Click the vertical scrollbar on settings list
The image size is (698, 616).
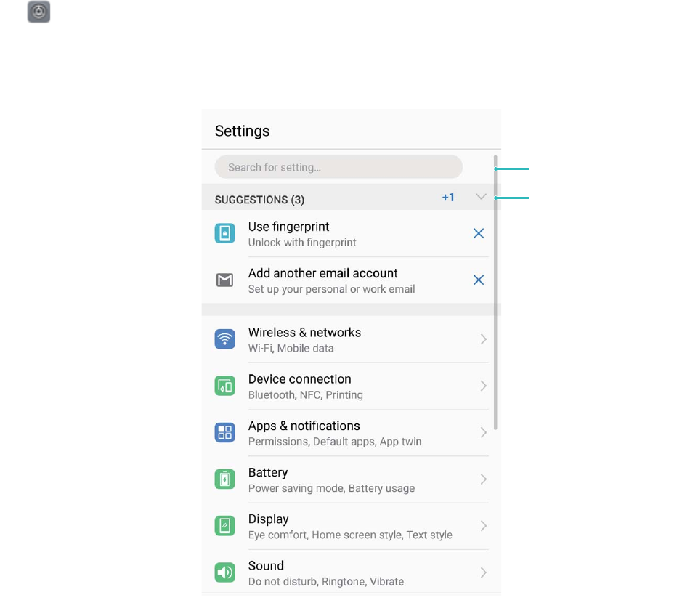(495, 293)
